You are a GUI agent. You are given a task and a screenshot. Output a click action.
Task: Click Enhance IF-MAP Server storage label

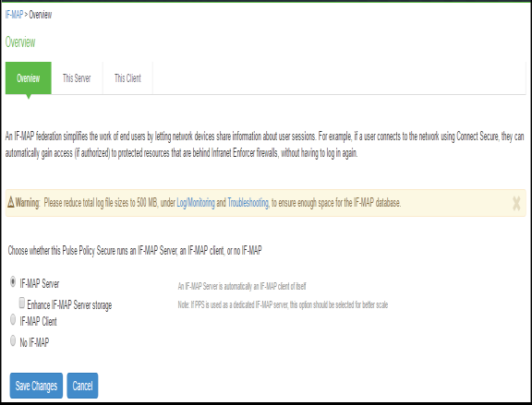click(69, 304)
